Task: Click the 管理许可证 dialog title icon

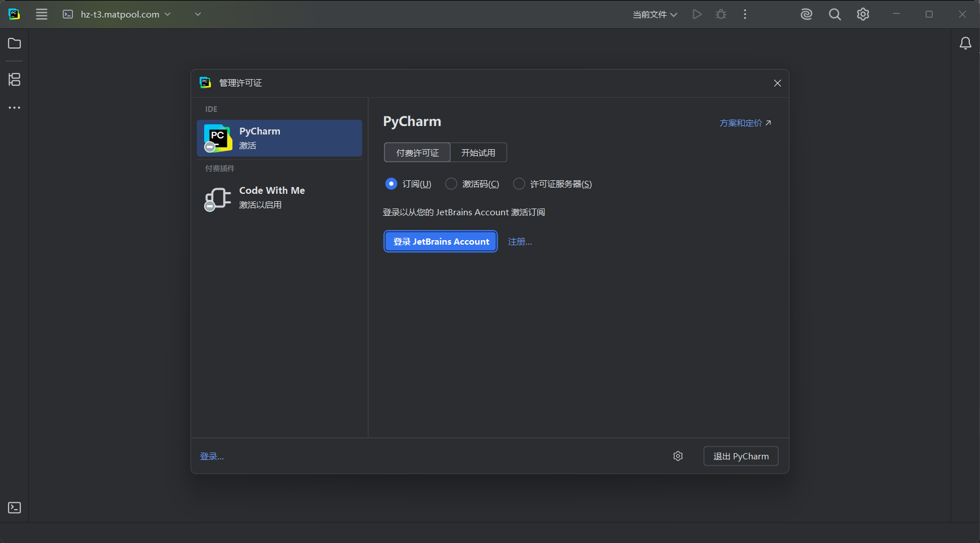Action: click(x=205, y=82)
